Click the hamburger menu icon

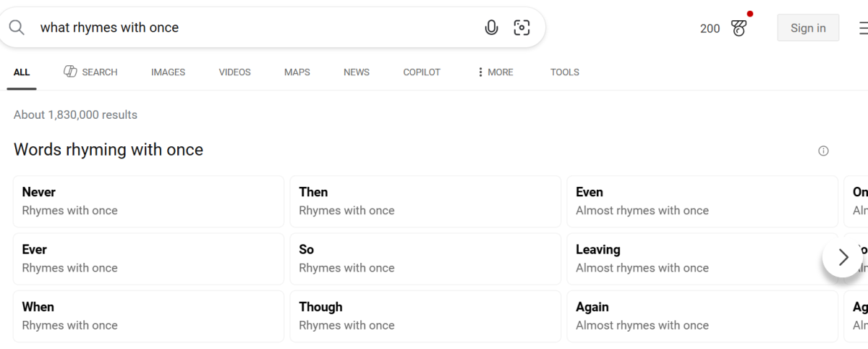tap(863, 28)
